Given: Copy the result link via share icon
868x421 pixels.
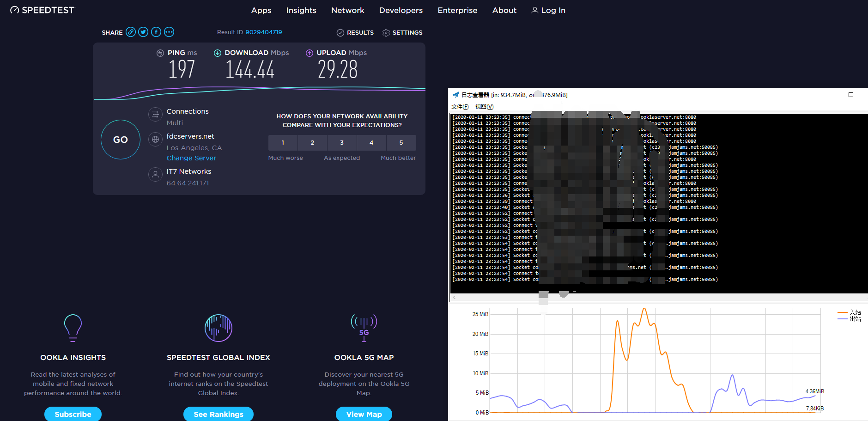Looking at the screenshot, I should 131,32.
